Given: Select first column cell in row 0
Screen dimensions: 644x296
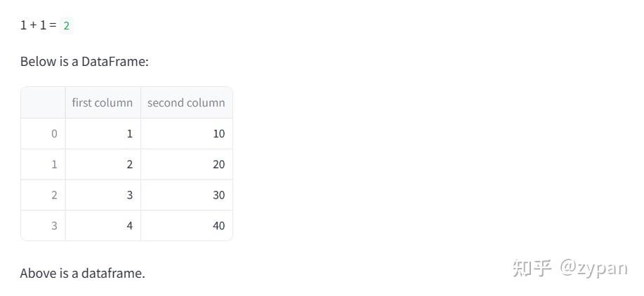Looking at the screenshot, I should (x=103, y=134).
